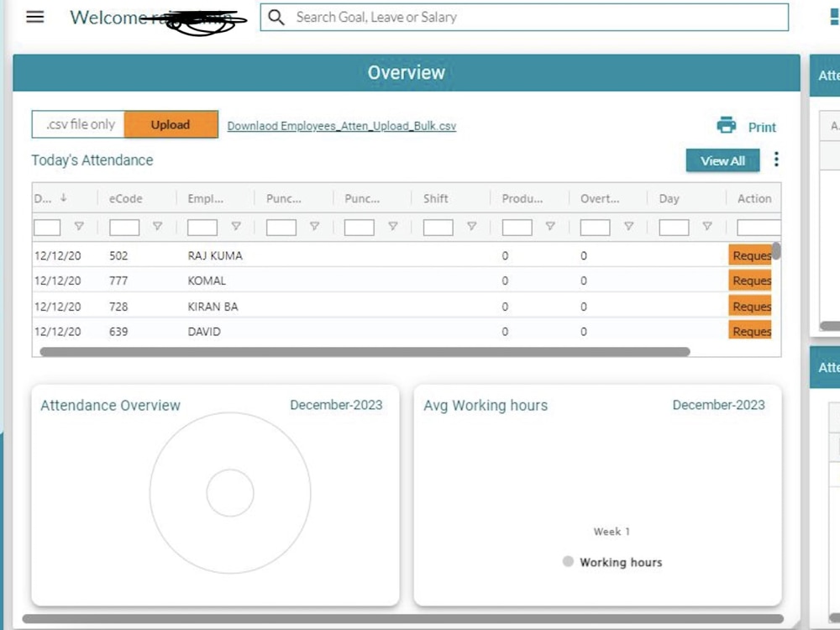Click the Week 1 chart label
Screen dimensions: 840x630
tap(612, 532)
